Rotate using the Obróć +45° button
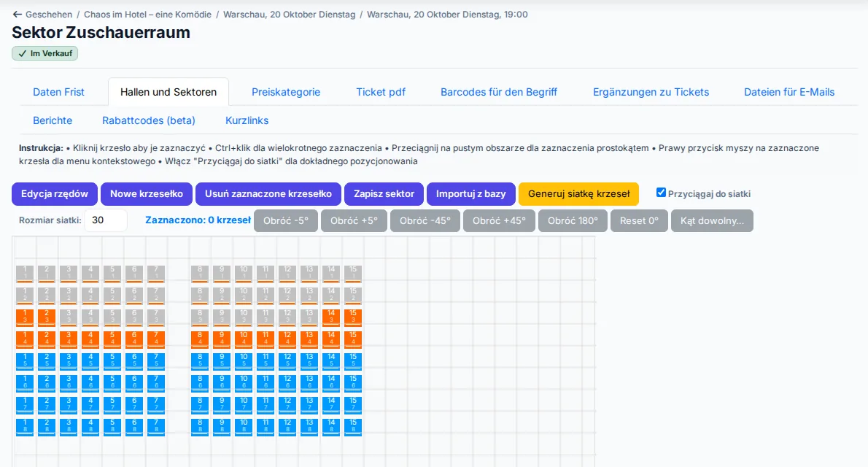Viewport: 868px width, 467px height. click(500, 220)
